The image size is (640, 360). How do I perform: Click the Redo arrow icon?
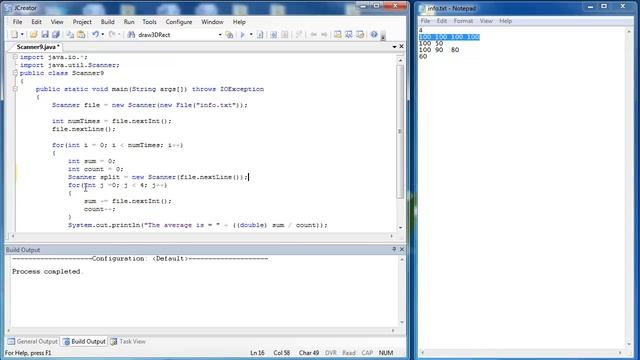coord(112,35)
